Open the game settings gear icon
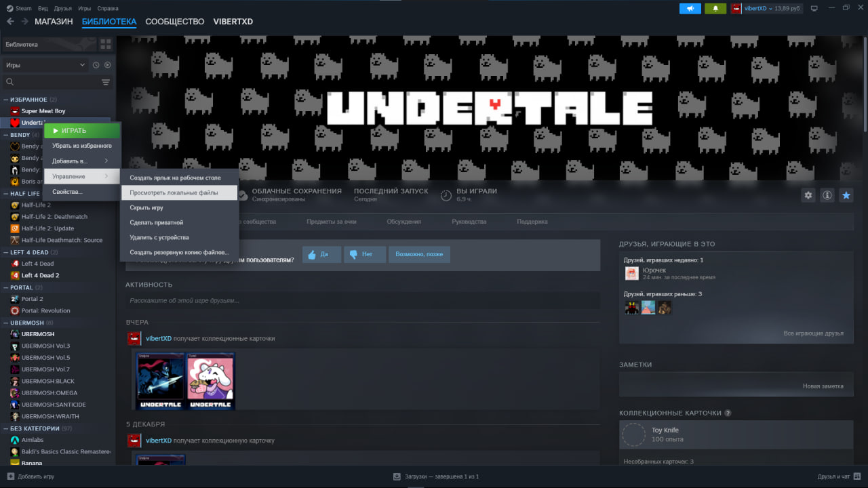This screenshot has height=488, width=868. coord(808,195)
